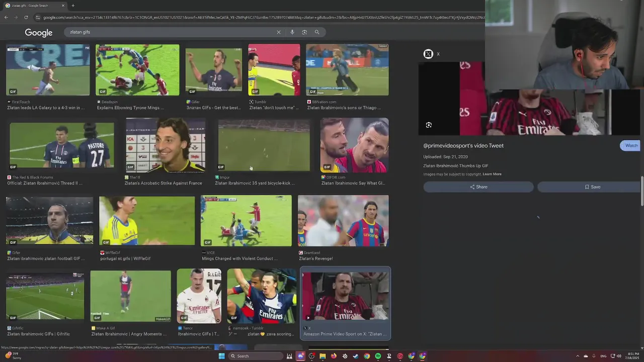644x362 pixels.
Task: Start voice search with the microphone icon
Action: 292,32
